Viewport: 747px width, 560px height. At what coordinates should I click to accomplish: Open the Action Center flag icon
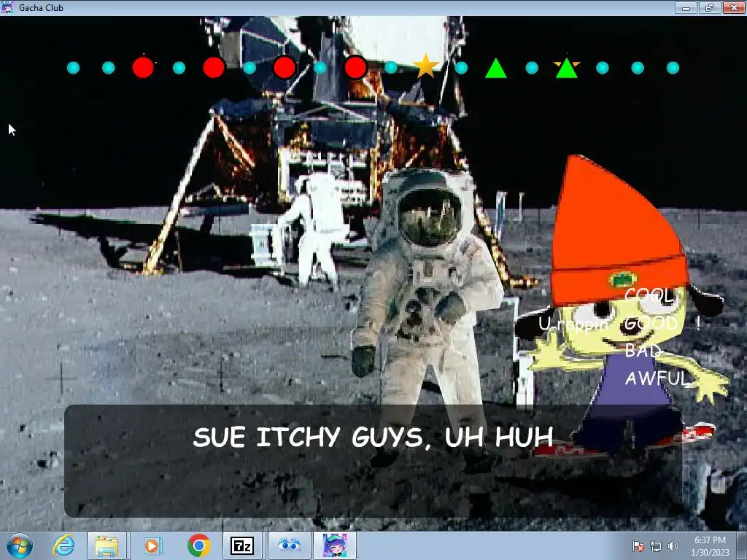[638, 546]
